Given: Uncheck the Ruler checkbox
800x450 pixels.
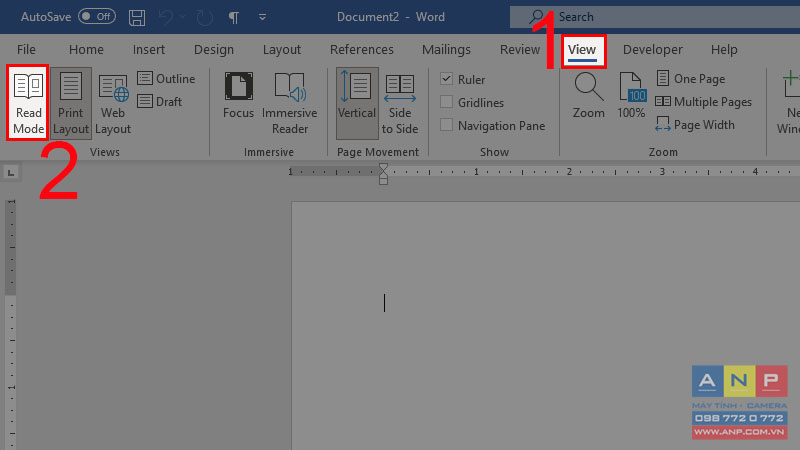Looking at the screenshot, I should [446, 79].
